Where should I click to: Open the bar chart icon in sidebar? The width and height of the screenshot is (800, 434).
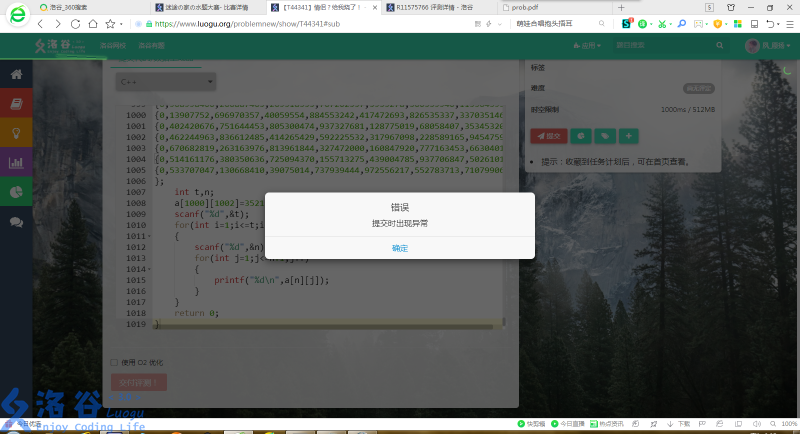[x=16, y=162]
